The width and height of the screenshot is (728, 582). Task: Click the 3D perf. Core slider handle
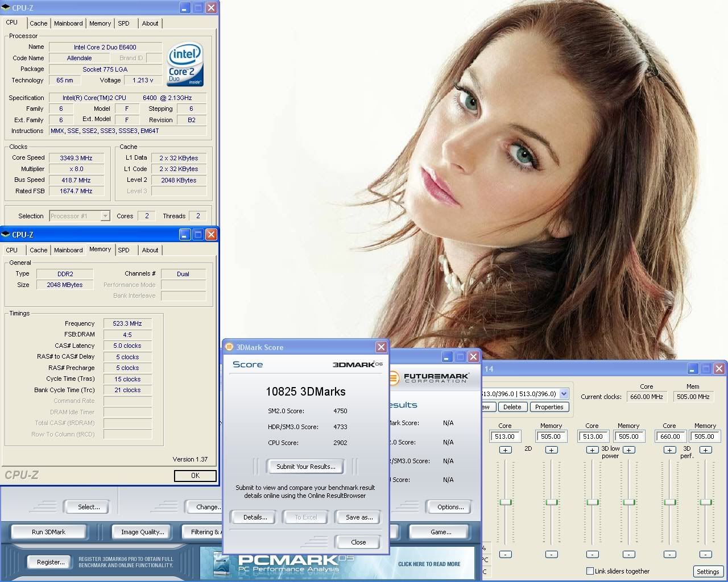[x=669, y=502]
